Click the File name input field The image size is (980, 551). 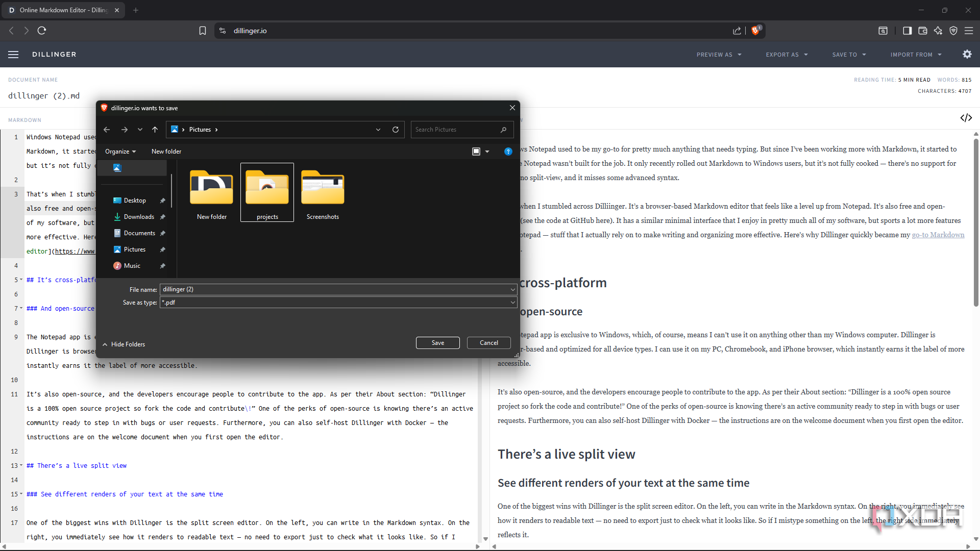(x=338, y=289)
